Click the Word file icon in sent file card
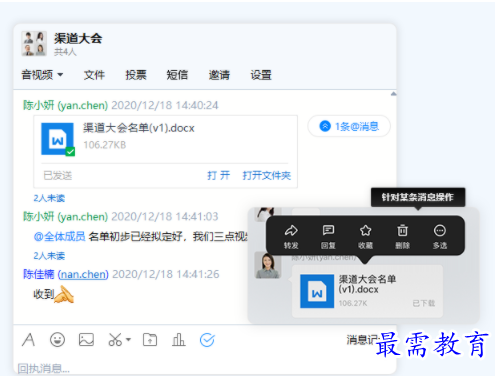Image resolution: width=497 pixels, height=376 pixels. [x=58, y=139]
